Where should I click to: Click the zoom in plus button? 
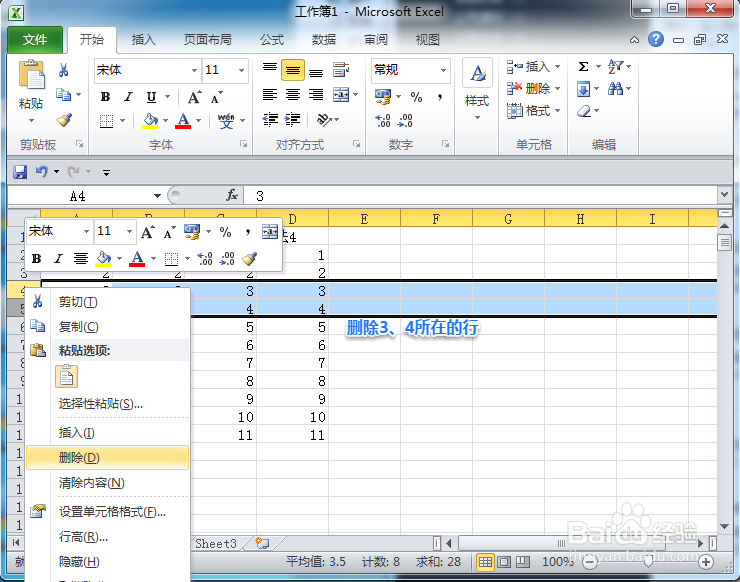[x=706, y=562]
